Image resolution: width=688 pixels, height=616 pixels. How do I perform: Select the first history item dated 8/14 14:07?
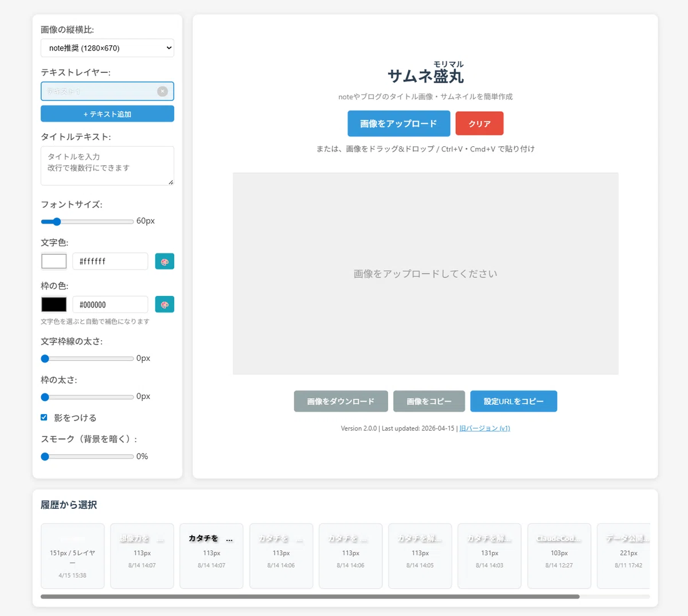(x=142, y=556)
